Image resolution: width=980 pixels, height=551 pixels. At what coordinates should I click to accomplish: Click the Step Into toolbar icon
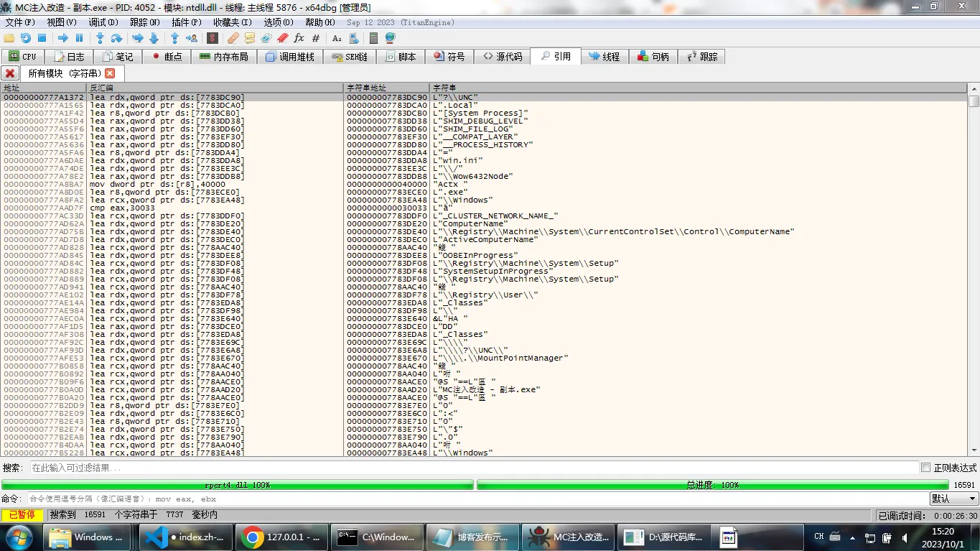click(x=101, y=38)
